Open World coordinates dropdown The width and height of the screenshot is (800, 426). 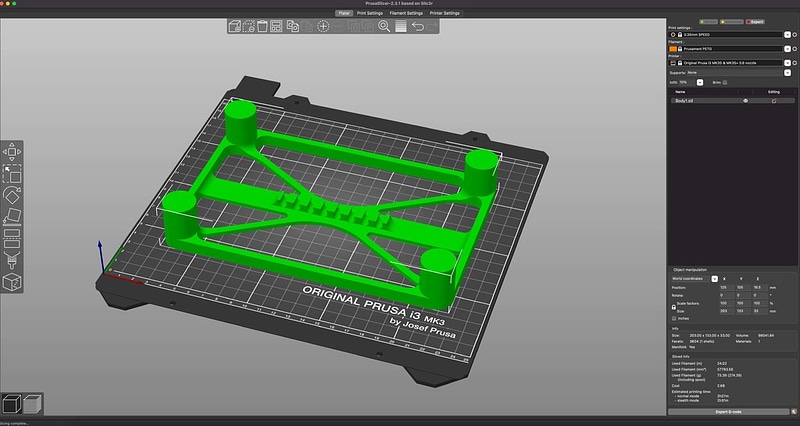point(715,279)
